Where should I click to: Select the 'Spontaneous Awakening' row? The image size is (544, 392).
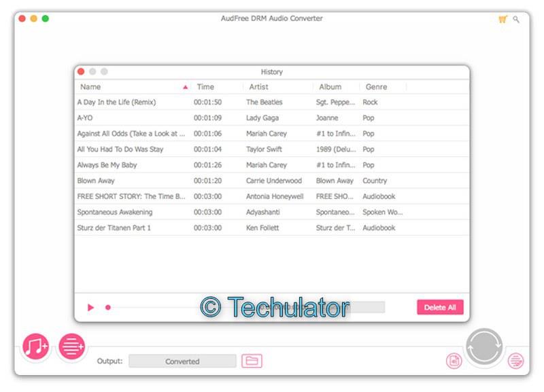(x=271, y=212)
